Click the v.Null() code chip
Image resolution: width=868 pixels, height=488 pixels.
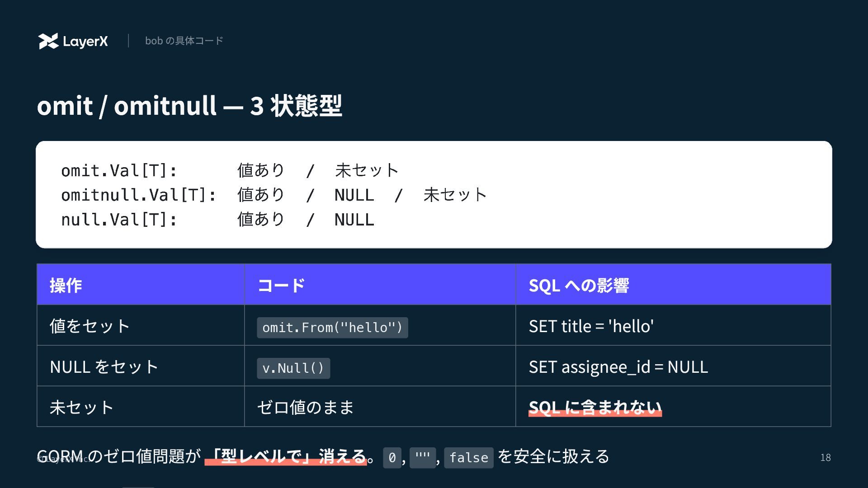click(293, 368)
